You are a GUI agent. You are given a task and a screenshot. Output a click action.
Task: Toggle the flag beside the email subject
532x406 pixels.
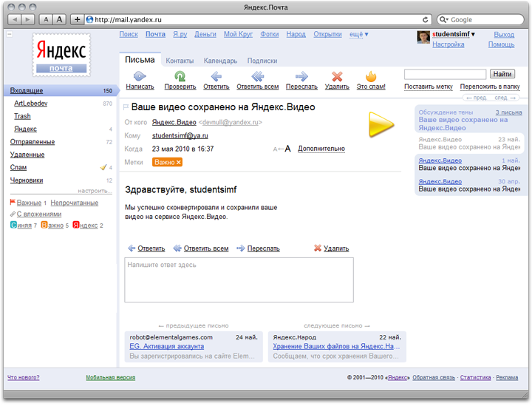126,108
